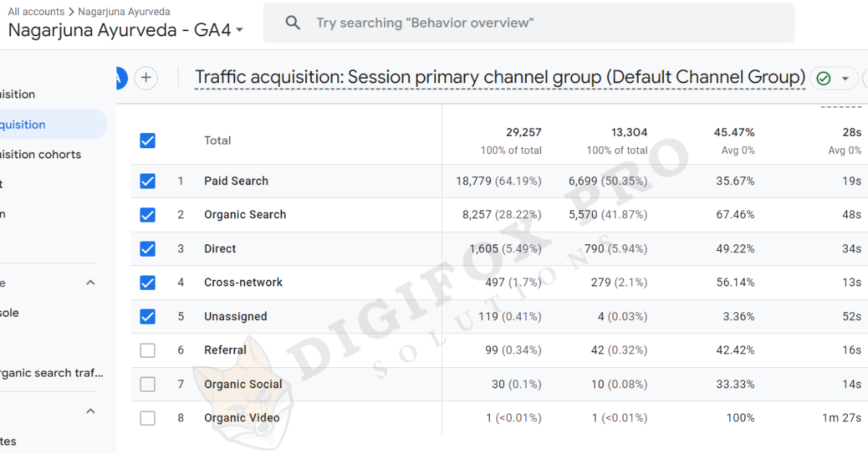Open dropdown arrow beside green check icon

coord(845,78)
